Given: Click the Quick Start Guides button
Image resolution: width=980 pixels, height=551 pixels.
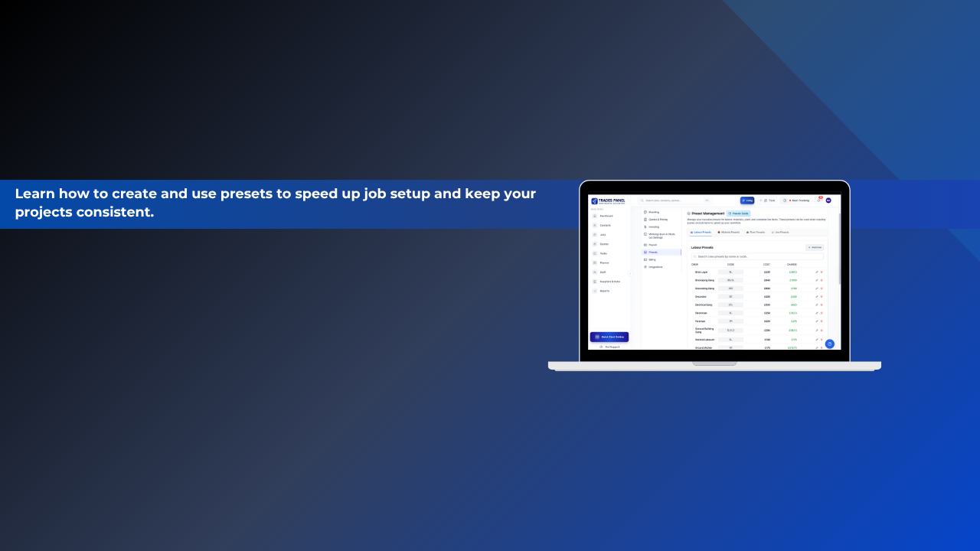Looking at the screenshot, I should coord(609,337).
